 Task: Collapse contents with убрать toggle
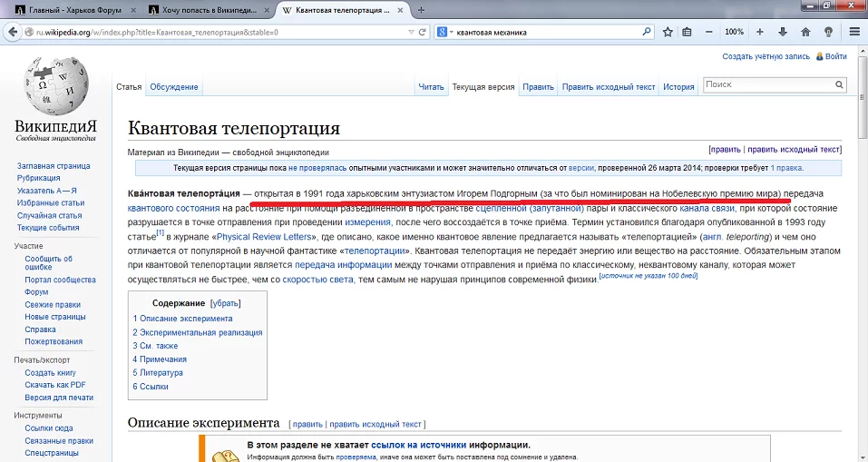(x=225, y=303)
